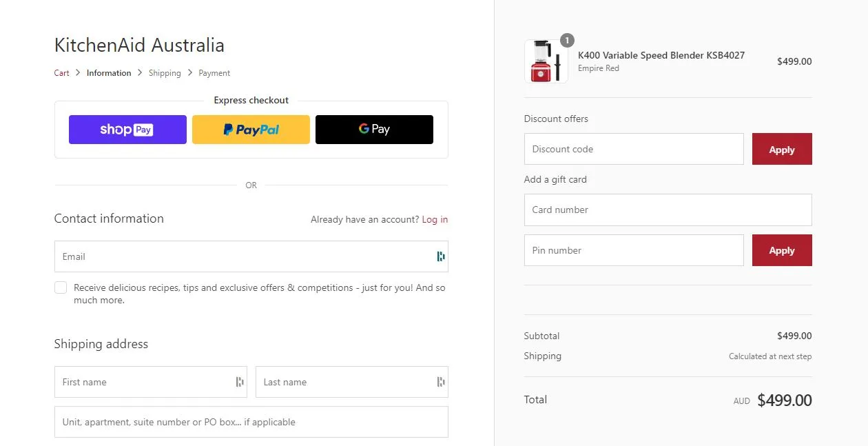Apply the entered discount code

(x=782, y=148)
